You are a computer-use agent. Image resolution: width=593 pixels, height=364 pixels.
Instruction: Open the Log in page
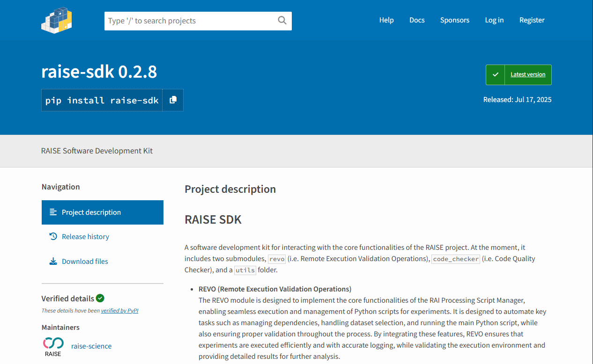[494, 20]
